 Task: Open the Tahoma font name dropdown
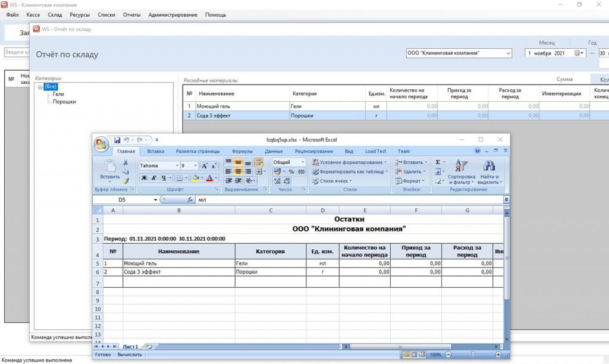[177, 166]
